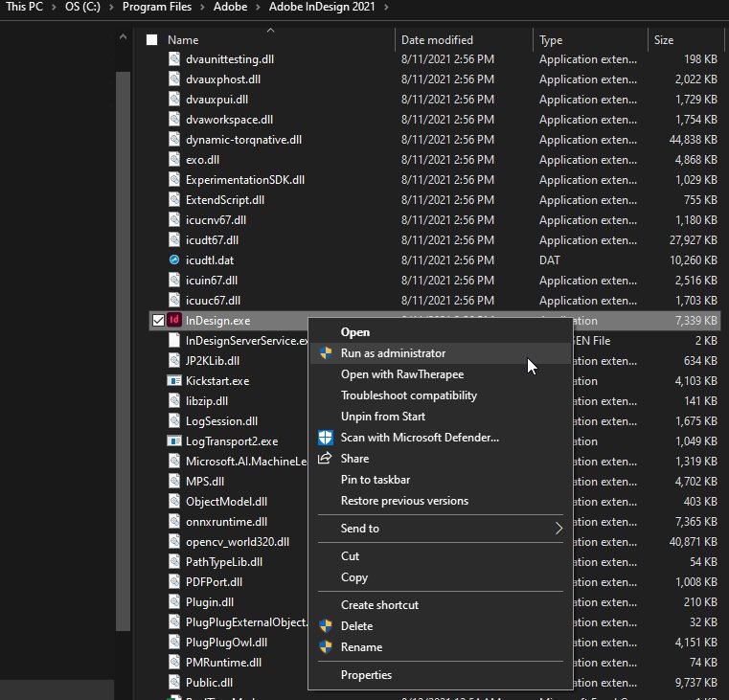The height and width of the screenshot is (700, 729).
Task: Click the Microsoft Defender shield icon
Action: (326, 438)
